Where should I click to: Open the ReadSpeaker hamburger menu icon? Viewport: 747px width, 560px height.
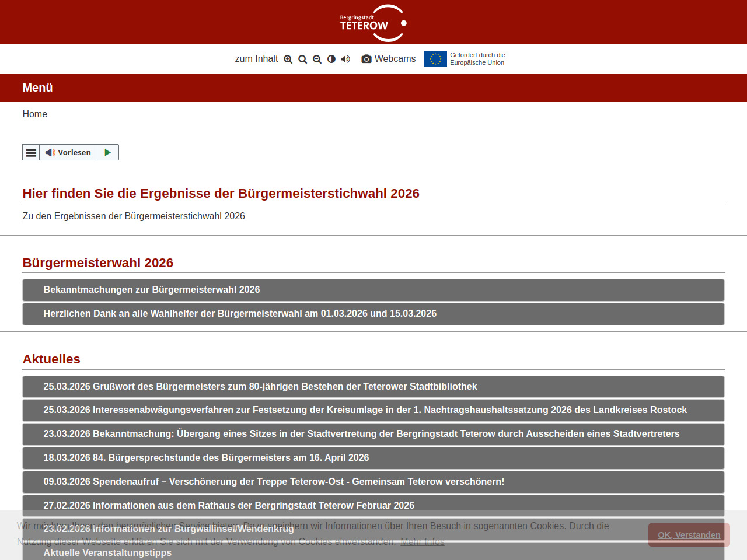click(x=31, y=152)
